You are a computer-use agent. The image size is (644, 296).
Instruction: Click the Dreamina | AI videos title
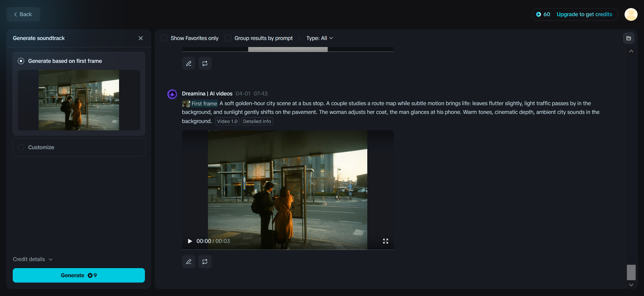(x=207, y=94)
